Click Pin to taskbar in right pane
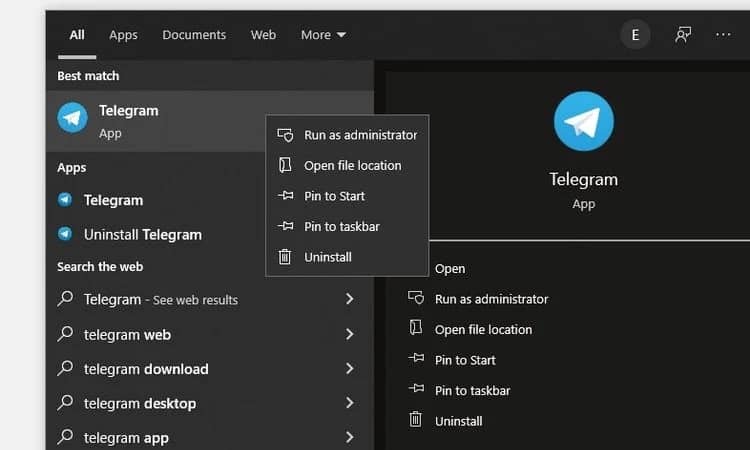Image resolution: width=750 pixels, height=450 pixels. click(x=472, y=391)
